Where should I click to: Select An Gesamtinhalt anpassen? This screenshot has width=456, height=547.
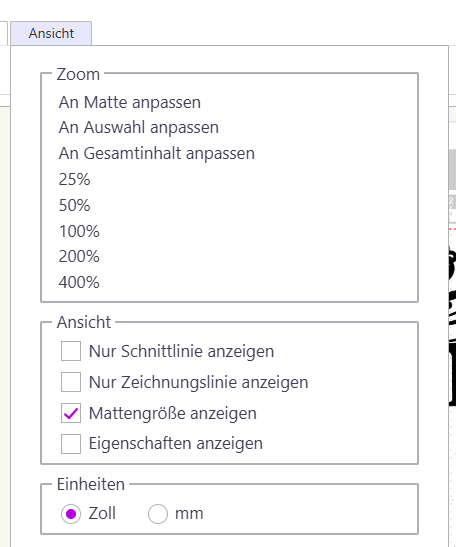(157, 153)
